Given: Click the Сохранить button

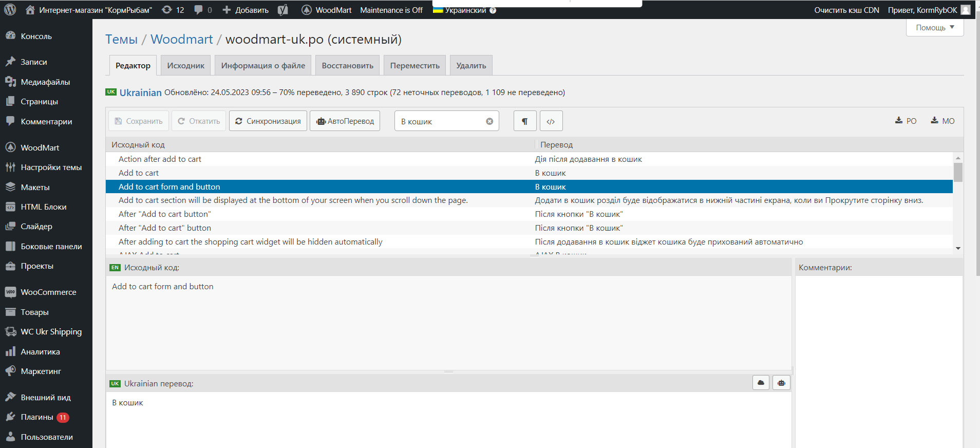Looking at the screenshot, I should (x=139, y=121).
